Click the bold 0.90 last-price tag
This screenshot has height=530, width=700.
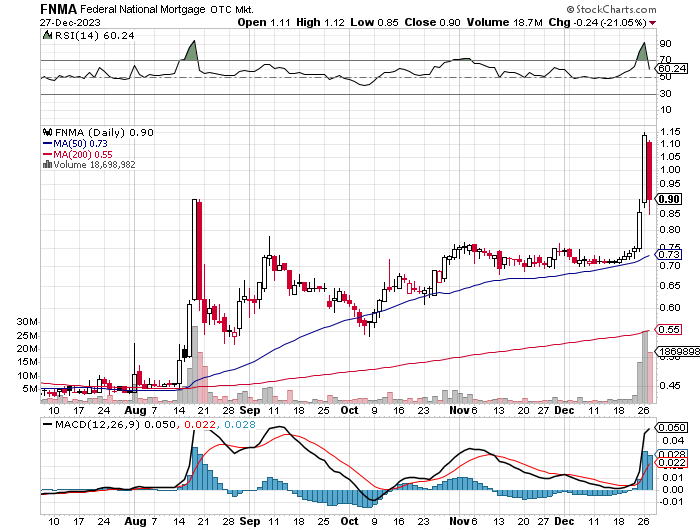pos(669,199)
